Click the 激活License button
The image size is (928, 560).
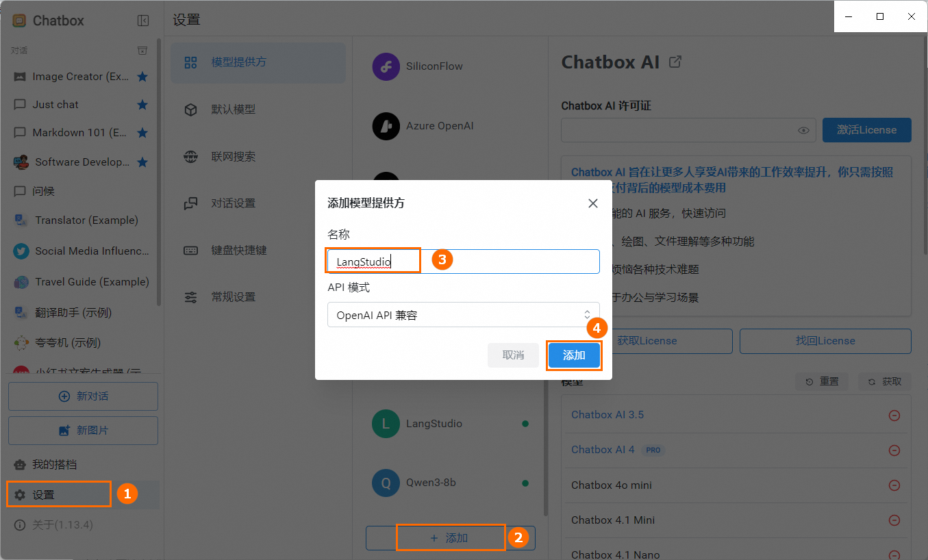(867, 130)
